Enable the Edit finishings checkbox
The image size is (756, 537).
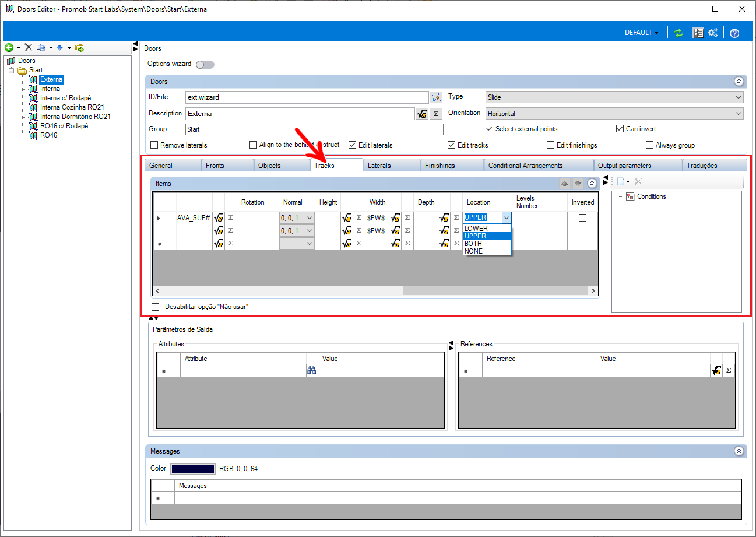[x=551, y=145]
